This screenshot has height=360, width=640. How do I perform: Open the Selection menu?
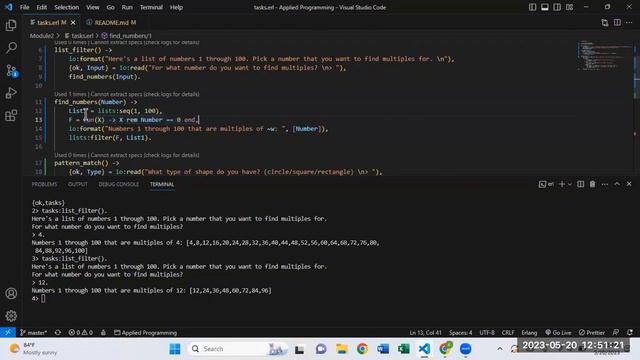coord(67,7)
